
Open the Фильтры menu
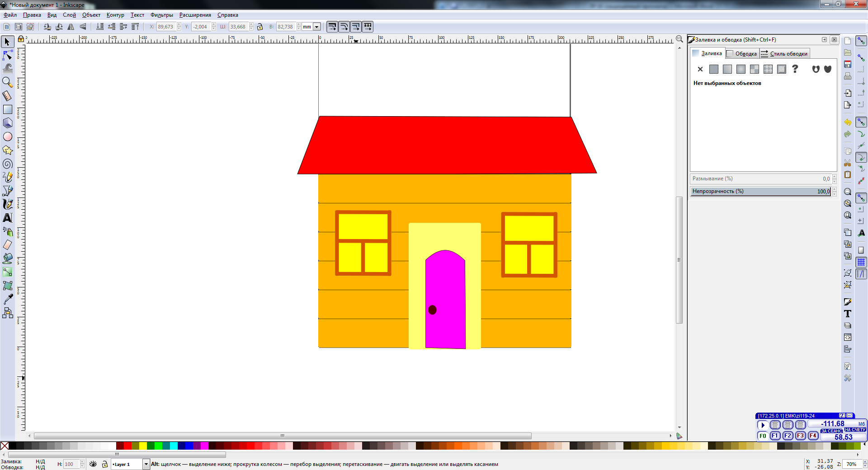[x=161, y=15]
